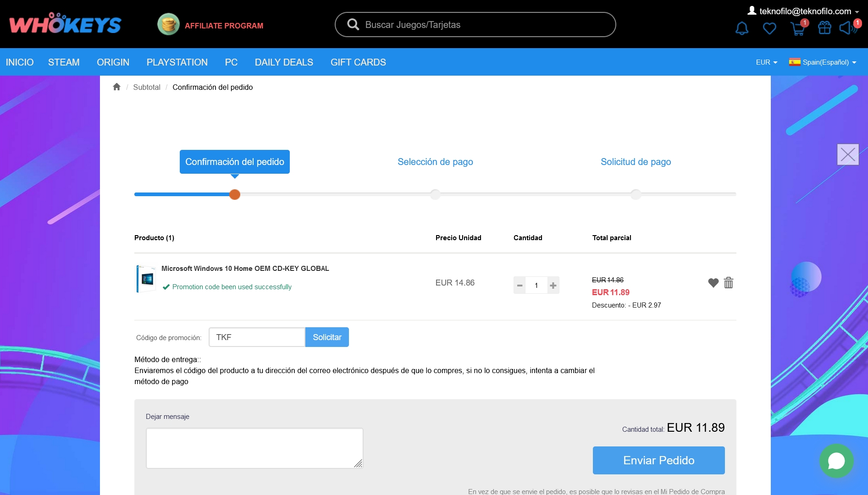Click the Dejar mensaje text area
868x495 pixels.
pyautogui.click(x=254, y=448)
